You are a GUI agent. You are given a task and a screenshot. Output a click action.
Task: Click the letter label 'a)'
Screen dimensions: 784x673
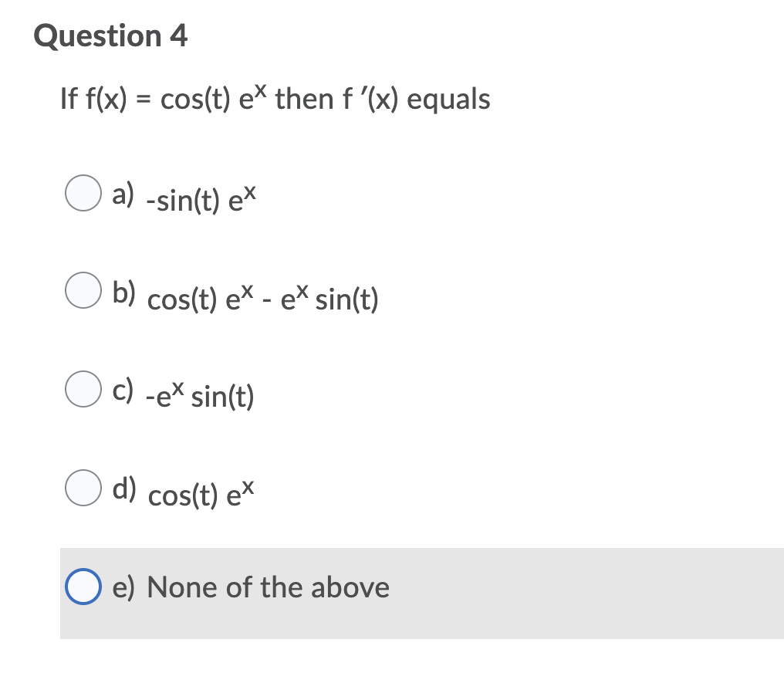pyautogui.click(x=123, y=194)
